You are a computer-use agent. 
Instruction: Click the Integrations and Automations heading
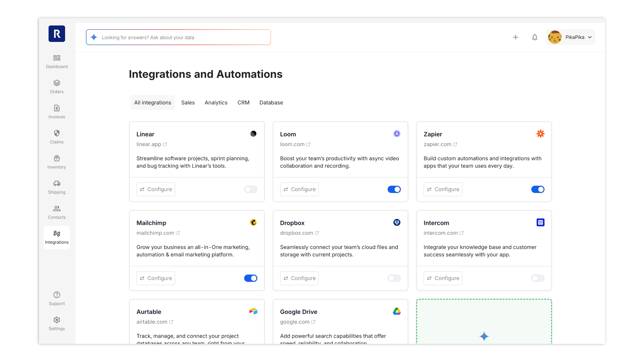click(x=206, y=74)
